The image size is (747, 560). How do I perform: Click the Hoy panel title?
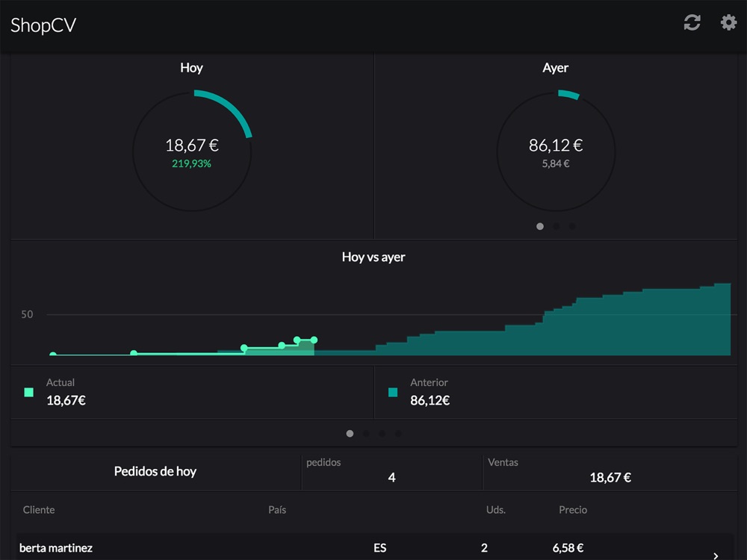point(191,68)
